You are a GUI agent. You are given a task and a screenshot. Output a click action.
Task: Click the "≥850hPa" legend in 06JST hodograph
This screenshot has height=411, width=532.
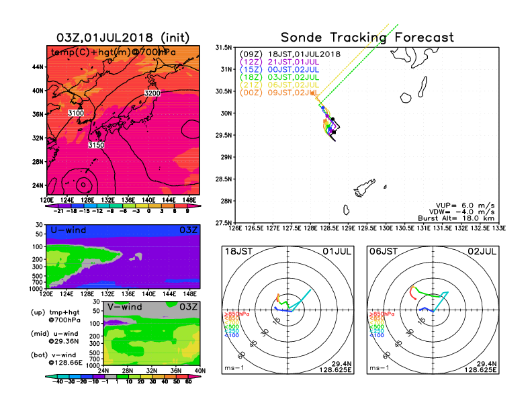point(382,314)
